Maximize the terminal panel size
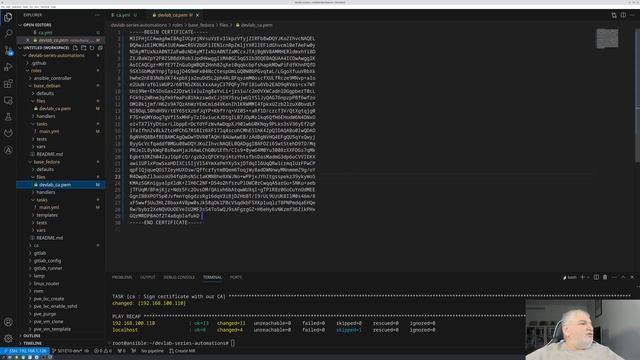Screen dimensions: 640x360 (x=623, y=277)
